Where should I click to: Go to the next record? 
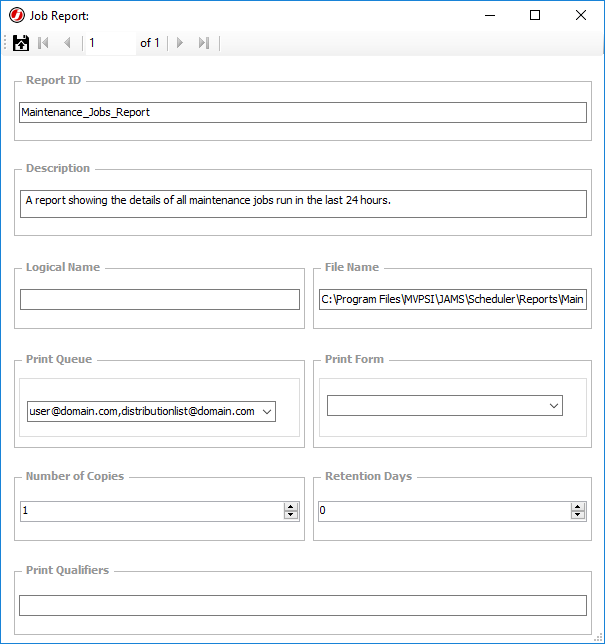179,43
